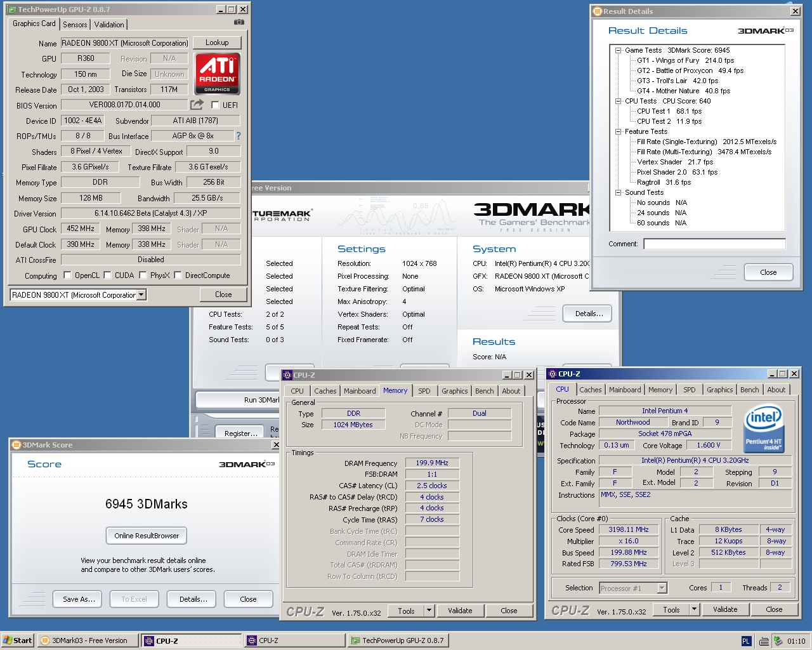Open Tools dropdown arrow in processor CPU-Z
Screen dimensions: 812x650
[695, 609]
